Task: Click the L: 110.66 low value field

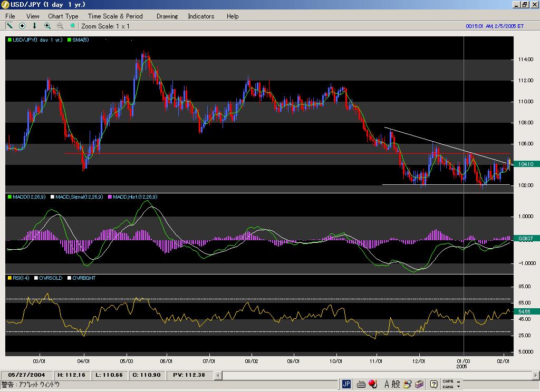Action: [109, 375]
